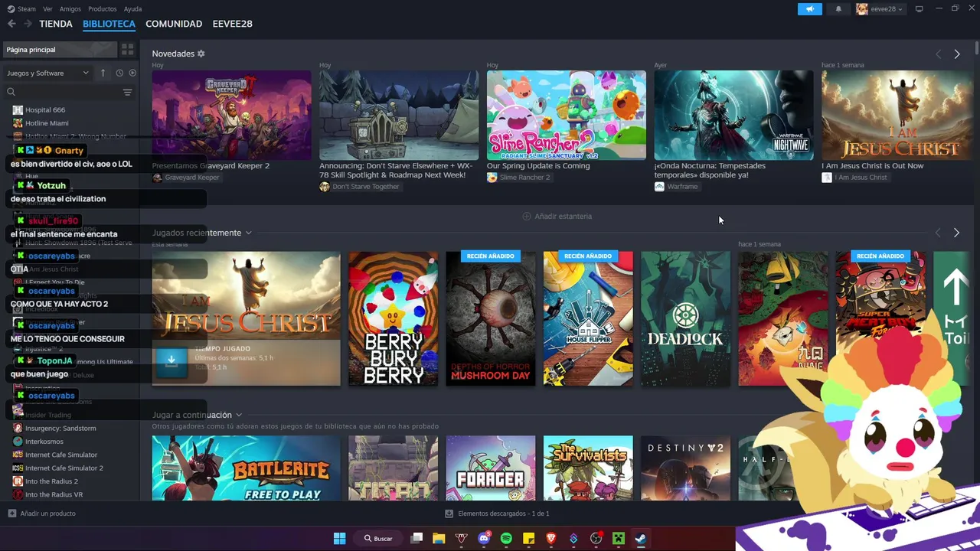Select the Mushroom Day game cover

point(491,318)
